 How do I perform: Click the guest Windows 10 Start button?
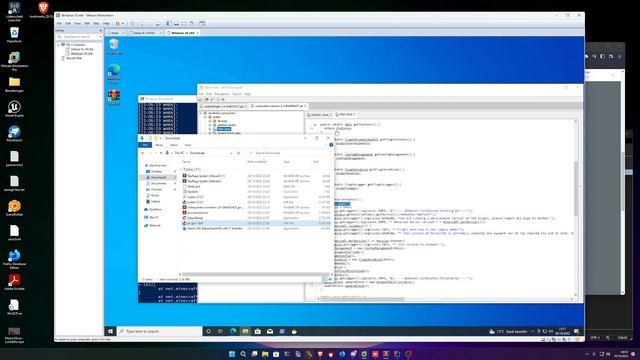click(110, 331)
